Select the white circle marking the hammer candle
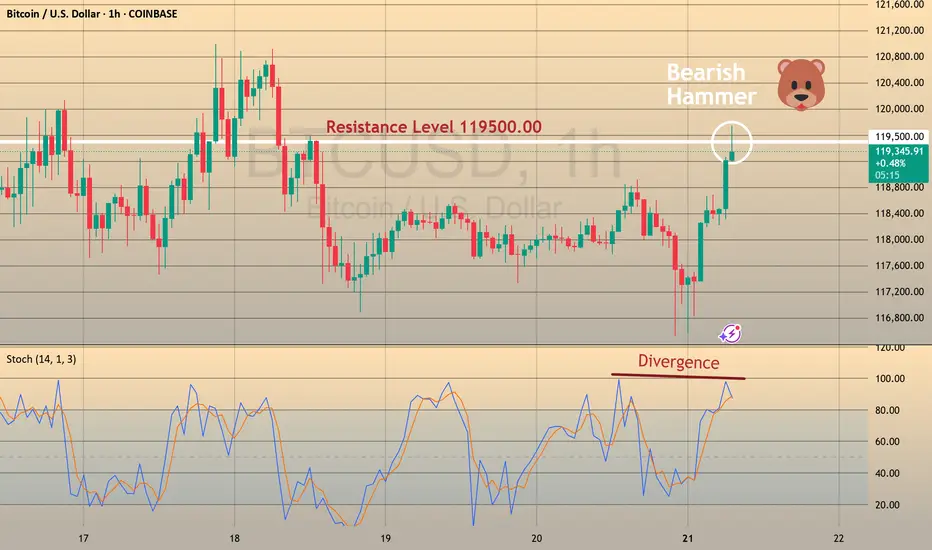Screen dimensions: 932x550 [732, 143]
